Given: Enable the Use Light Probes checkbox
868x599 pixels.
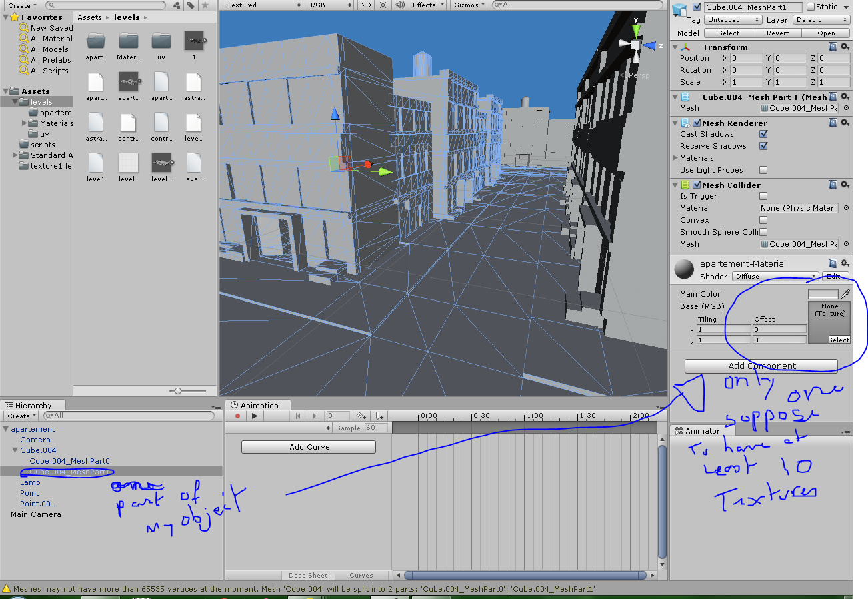Looking at the screenshot, I should point(763,170).
